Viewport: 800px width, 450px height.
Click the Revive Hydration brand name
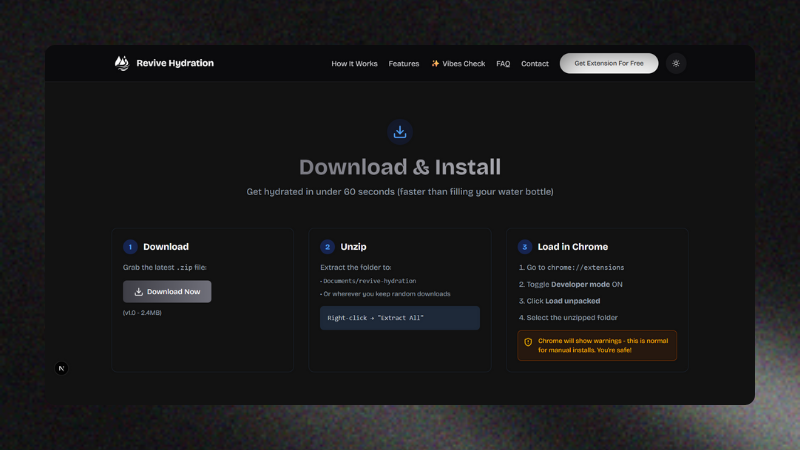[x=175, y=63]
